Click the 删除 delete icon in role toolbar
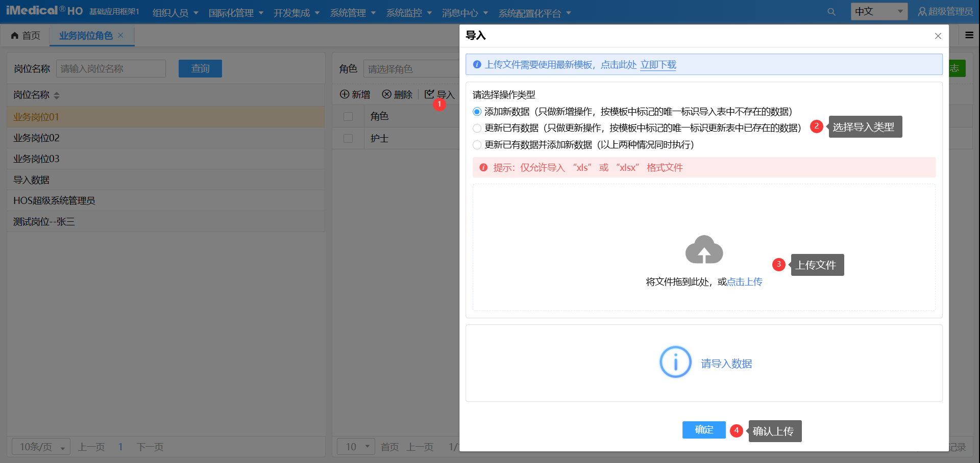The width and height of the screenshot is (980, 463). click(387, 94)
